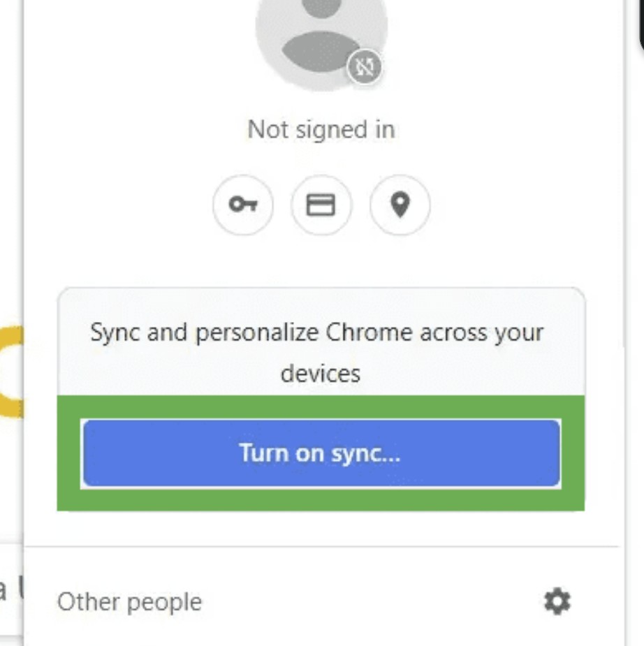Click the Sync and personalize Chrome message
The width and height of the screenshot is (644, 646).
coord(317,332)
